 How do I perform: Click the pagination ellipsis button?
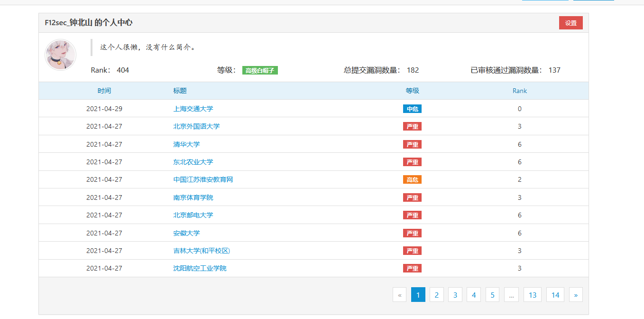click(x=511, y=295)
